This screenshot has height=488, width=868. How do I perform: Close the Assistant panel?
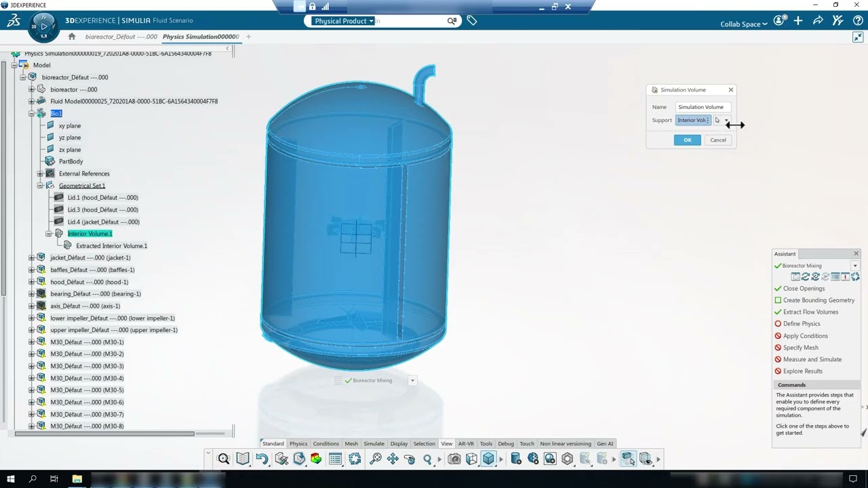(856, 253)
